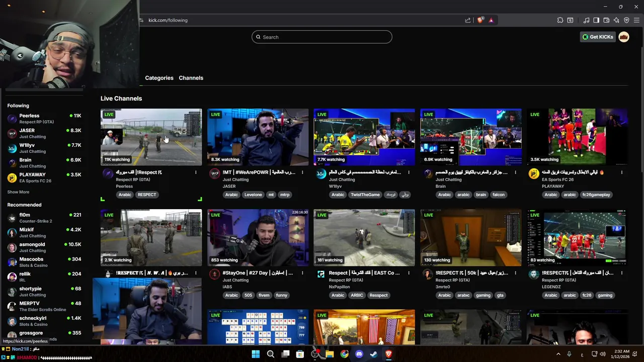Open PLAYAWAY channel in Following sidebar

click(x=44, y=177)
